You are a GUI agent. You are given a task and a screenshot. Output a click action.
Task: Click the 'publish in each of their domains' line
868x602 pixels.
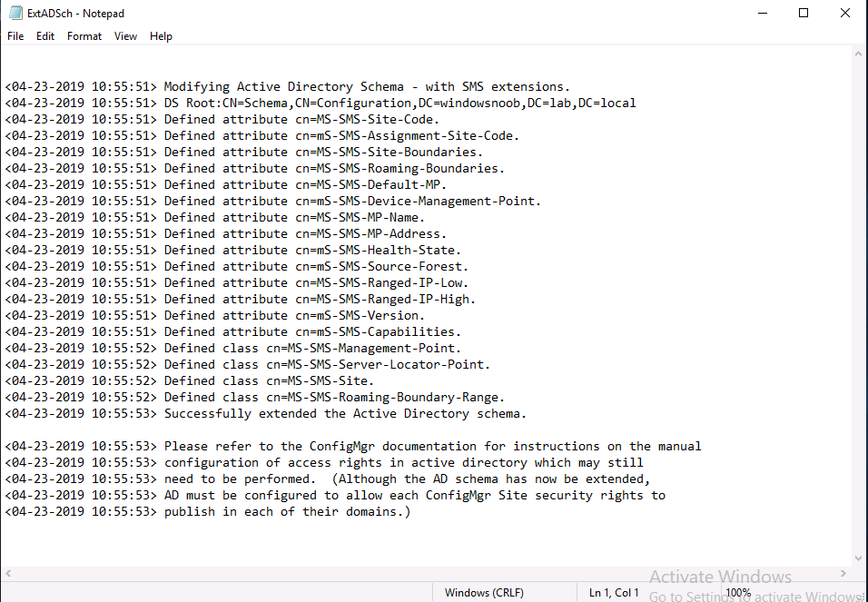(x=208, y=512)
